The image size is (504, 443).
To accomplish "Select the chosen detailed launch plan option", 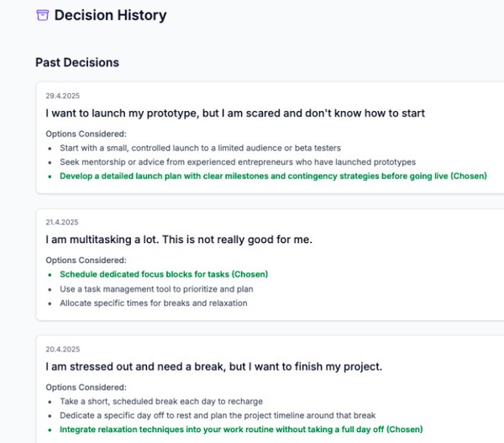I will click(x=273, y=176).
